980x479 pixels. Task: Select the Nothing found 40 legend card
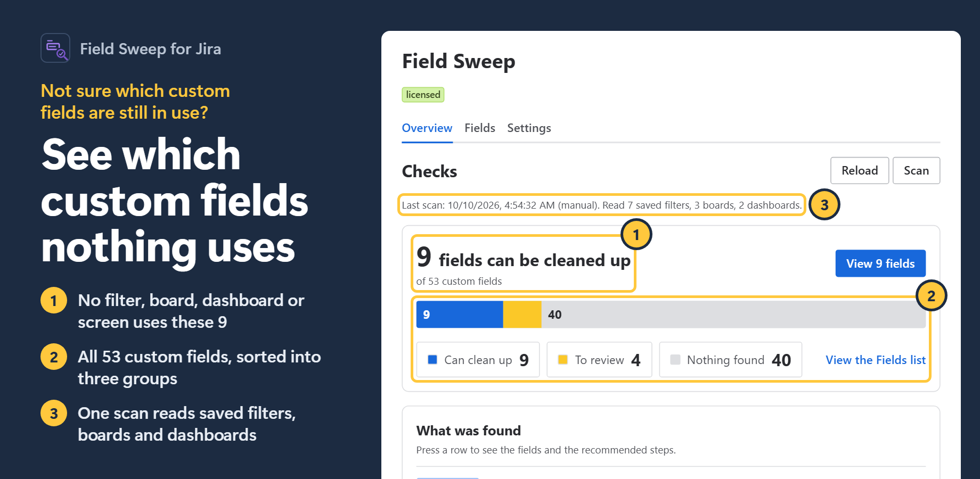(x=731, y=360)
